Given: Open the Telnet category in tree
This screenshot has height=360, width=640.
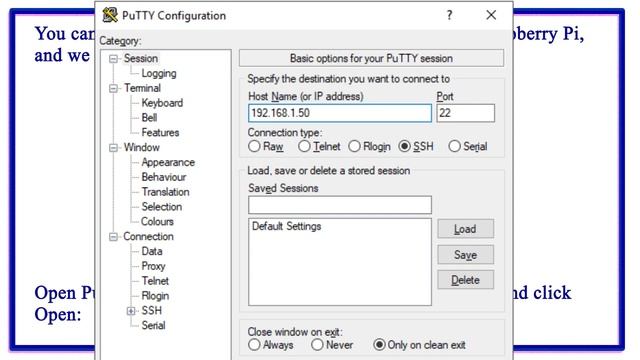Looking at the screenshot, I should (155, 281).
